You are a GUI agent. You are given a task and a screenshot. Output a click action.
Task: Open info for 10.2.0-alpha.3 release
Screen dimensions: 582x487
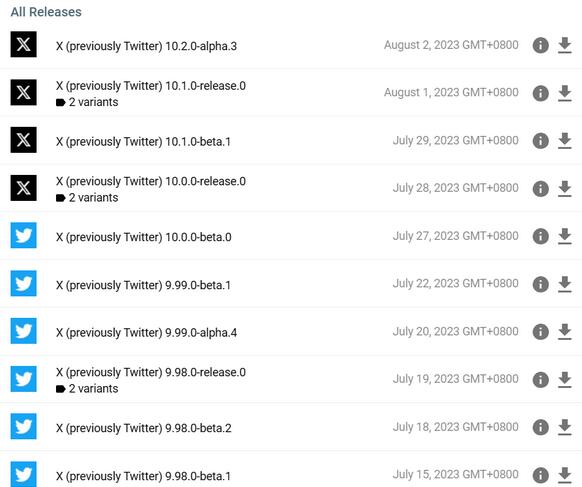click(540, 46)
